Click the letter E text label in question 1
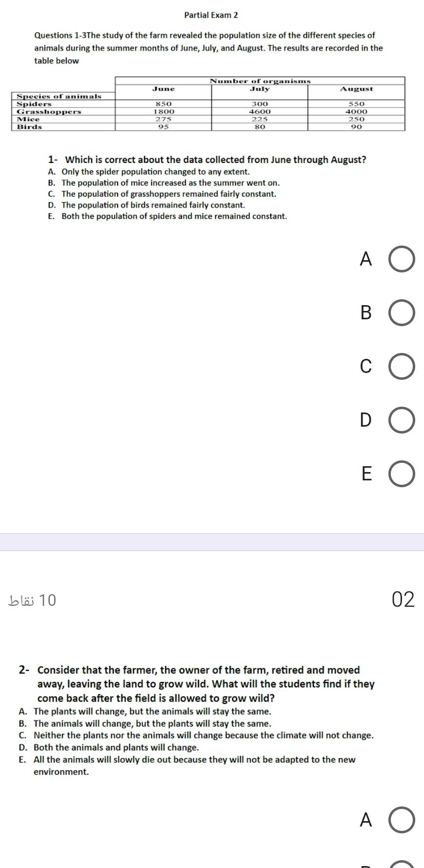 (x=366, y=474)
